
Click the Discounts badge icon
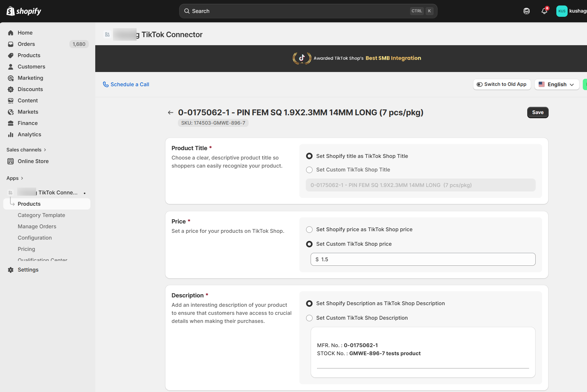11,89
